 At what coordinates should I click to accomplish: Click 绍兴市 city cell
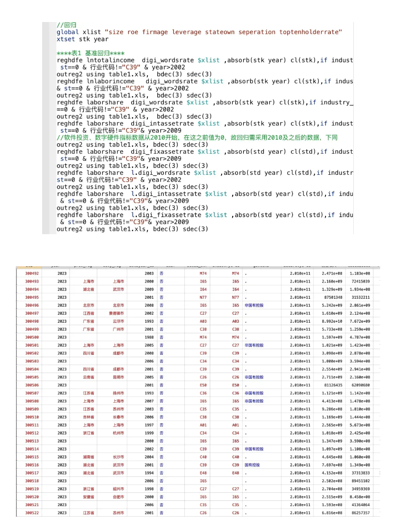pyautogui.click(x=118, y=489)
